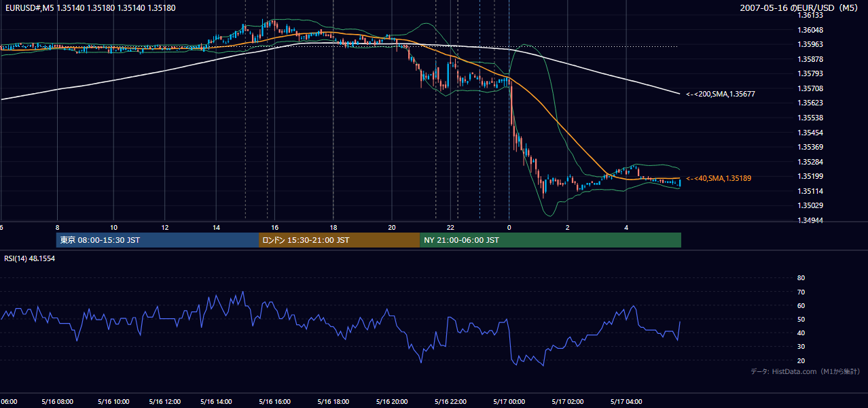Click the 5/16 14:00 time label
The image size is (868, 408).
coord(216,402)
